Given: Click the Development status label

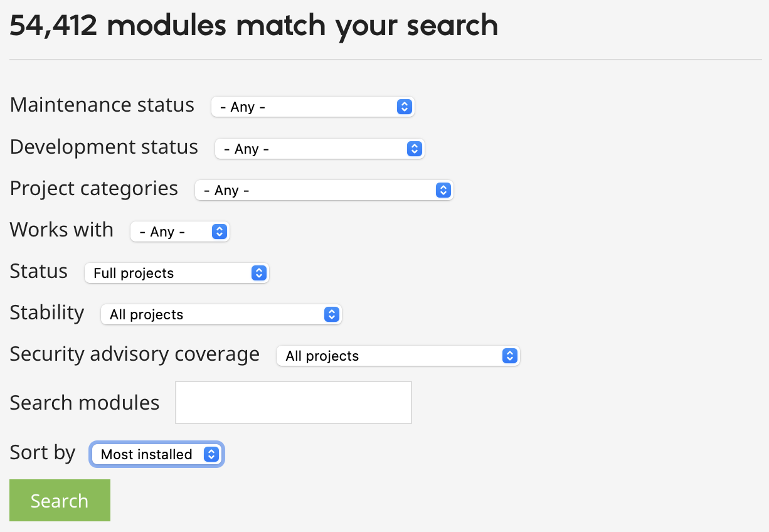Looking at the screenshot, I should tap(104, 147).
